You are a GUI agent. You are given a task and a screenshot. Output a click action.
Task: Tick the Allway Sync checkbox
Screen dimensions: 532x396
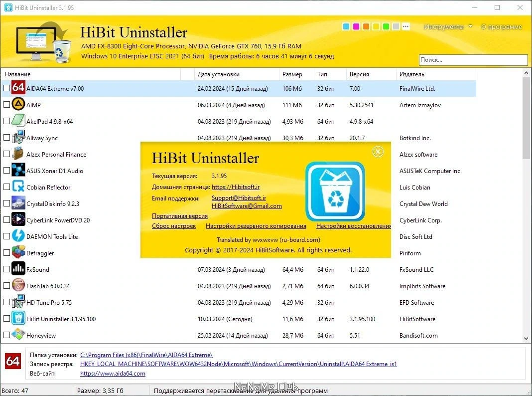tap(6, 138)
